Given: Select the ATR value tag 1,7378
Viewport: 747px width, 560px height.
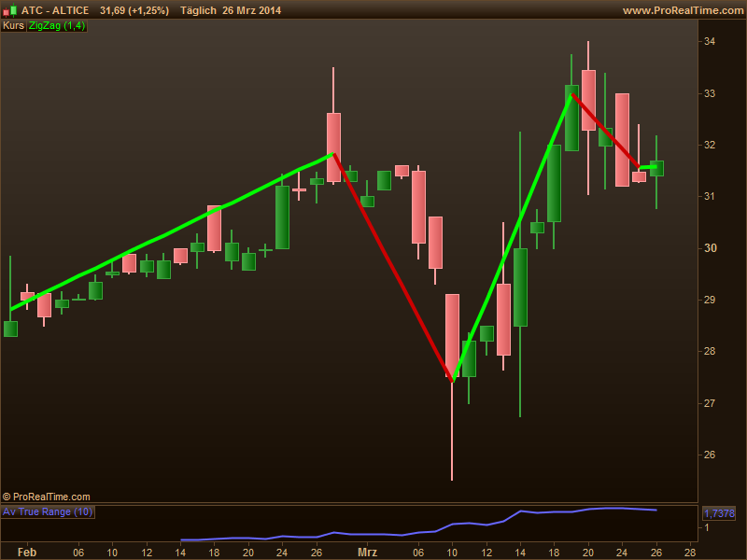Looking at the screenshot, I should click(x=719, y=513).
